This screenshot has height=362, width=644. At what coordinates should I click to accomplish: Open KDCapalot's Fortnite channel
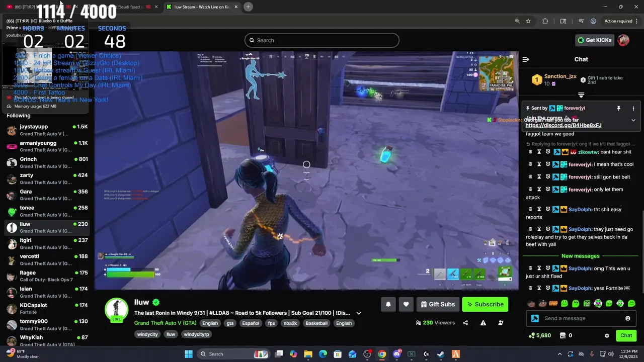point(47,308)
